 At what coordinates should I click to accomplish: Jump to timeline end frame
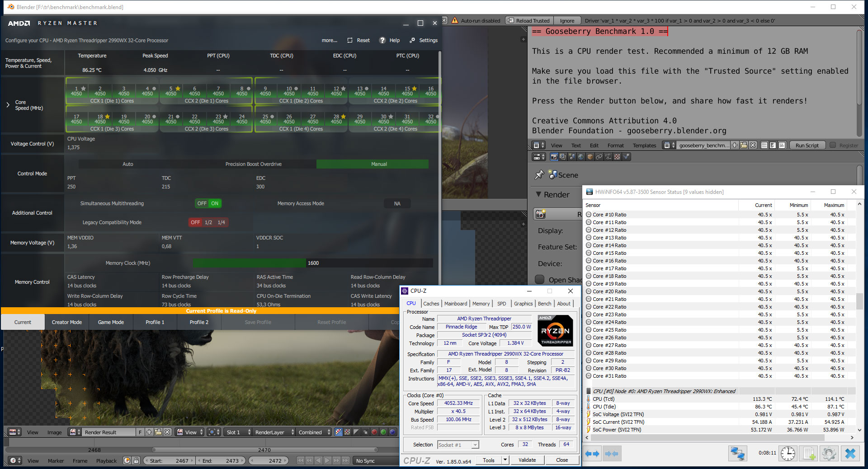pyautogui.click(x=345, y=460)
